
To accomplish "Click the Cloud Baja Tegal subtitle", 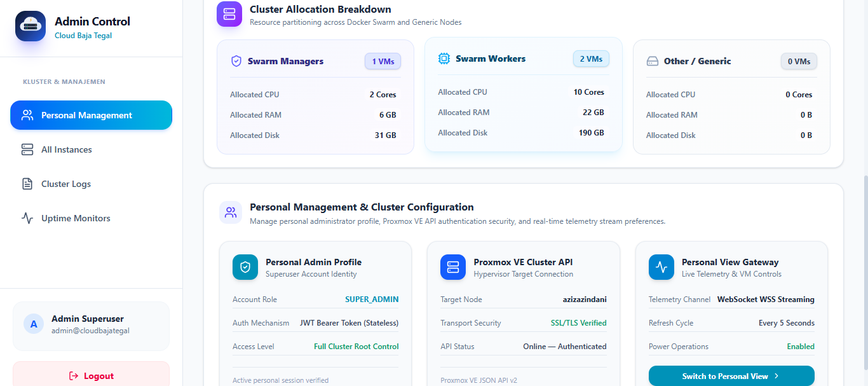I will coord(83,36).
